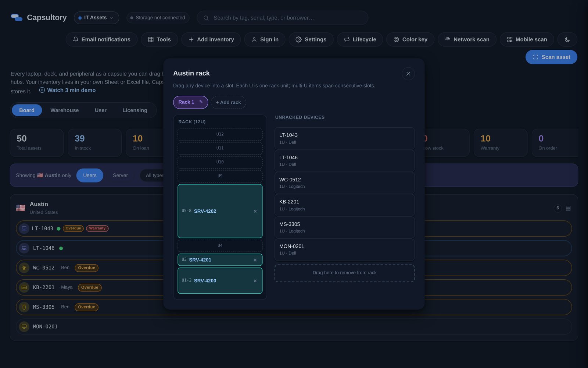Screen dimensions: 588x368
Task: Click the keyboard icon on KB-2201 row
Action: click(24, 287)
